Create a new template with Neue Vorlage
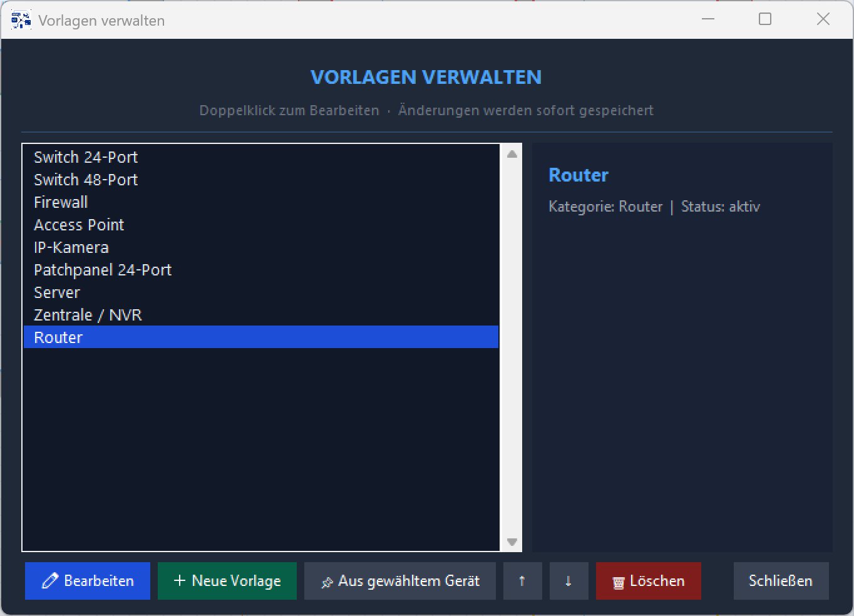854x616 pixels. (227, 581)
